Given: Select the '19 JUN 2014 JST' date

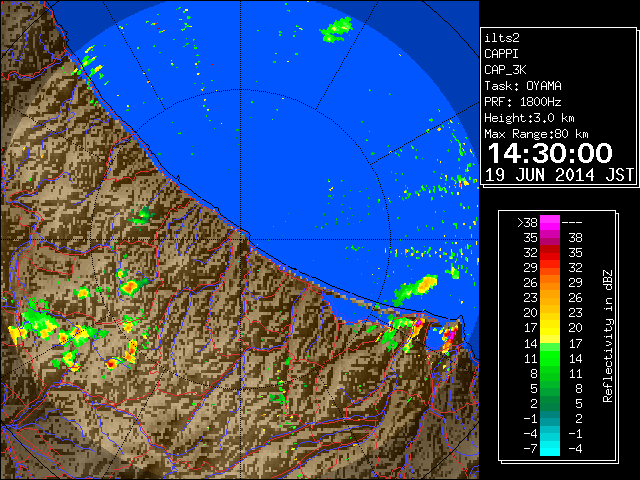Looking at the screenshot, I should coord(560,175).
